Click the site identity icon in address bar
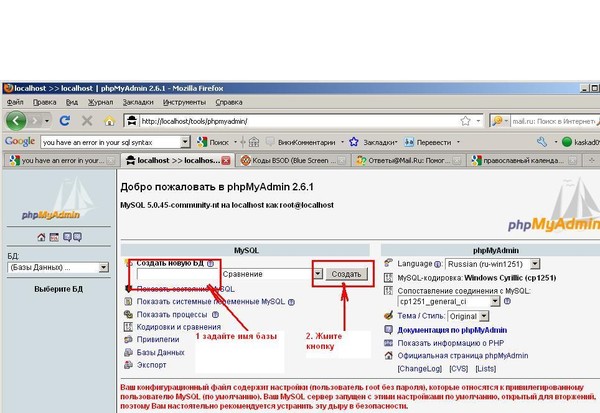The height and width of the screenshot is (413, 600). pos(132,121)
